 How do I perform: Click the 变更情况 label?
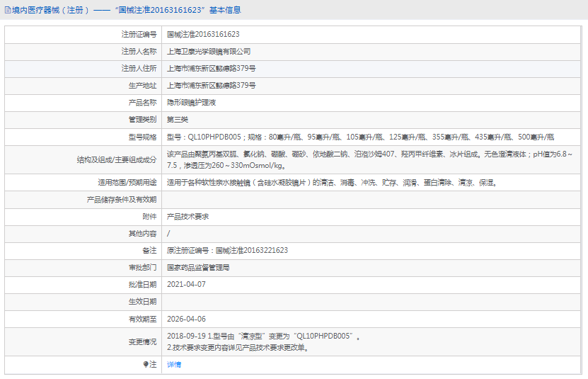coord(142,342)
